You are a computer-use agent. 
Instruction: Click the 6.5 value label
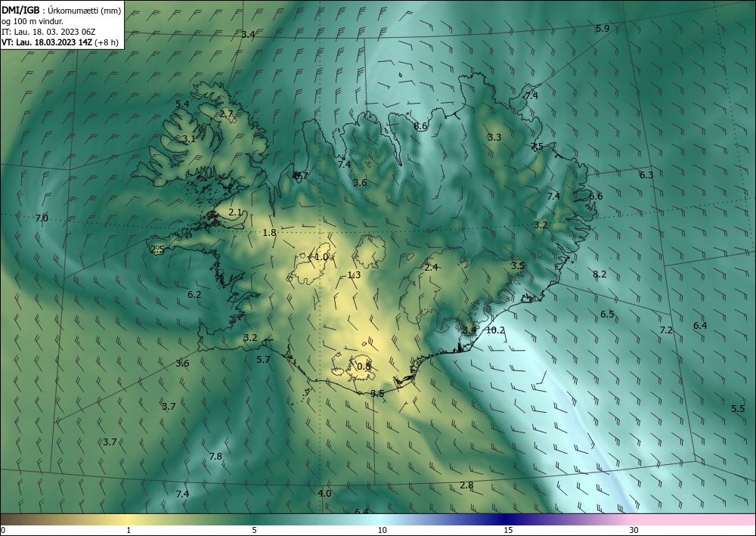pos(607,314)
